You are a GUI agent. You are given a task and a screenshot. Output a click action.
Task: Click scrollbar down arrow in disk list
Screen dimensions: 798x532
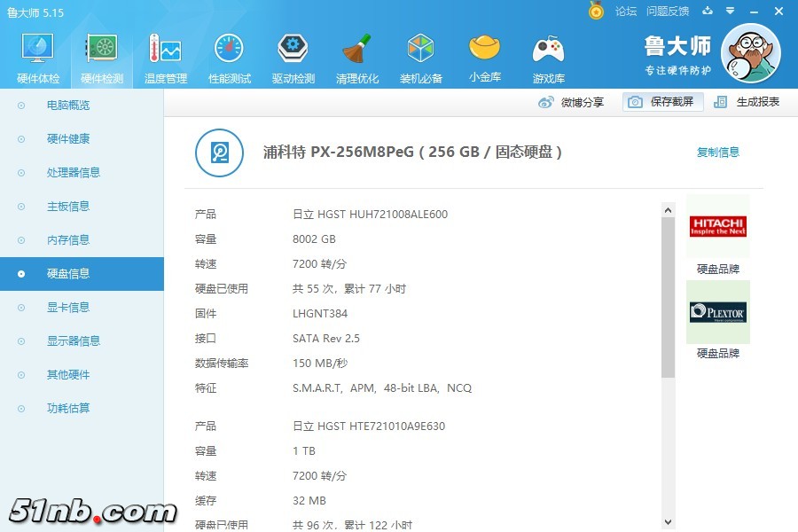coord(669,522)
